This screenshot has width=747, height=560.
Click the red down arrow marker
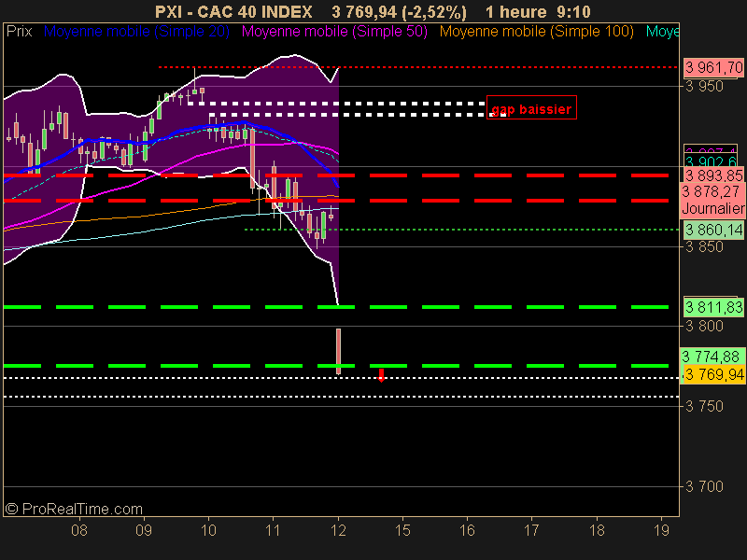pos(381,375)
